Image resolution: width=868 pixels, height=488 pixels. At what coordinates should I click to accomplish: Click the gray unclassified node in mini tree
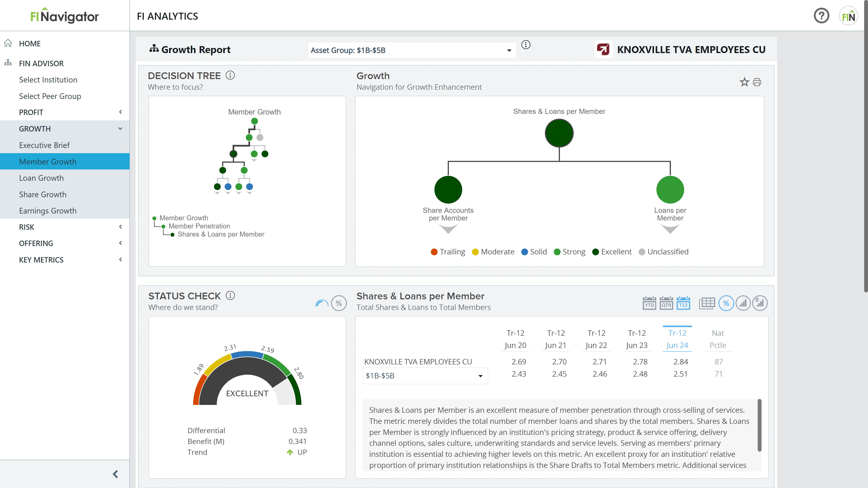260,137
